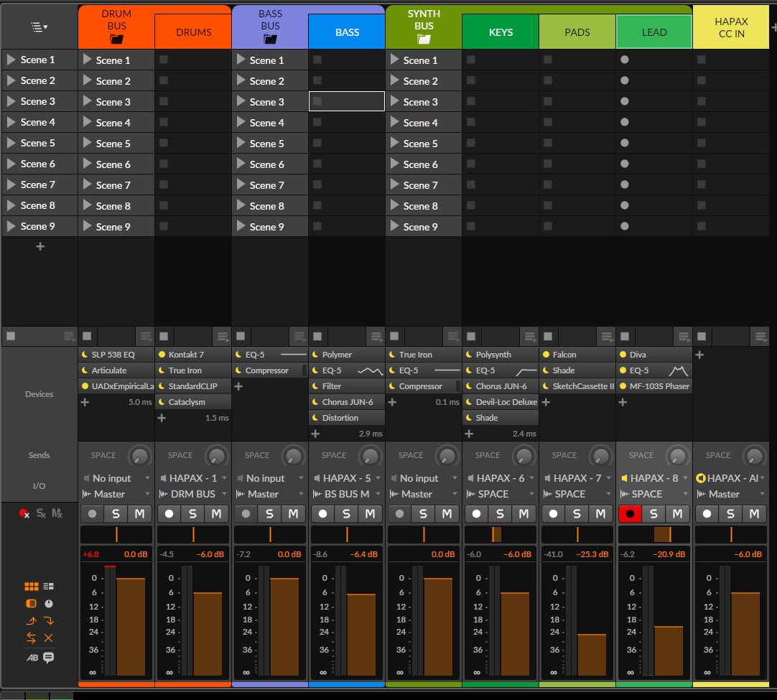Click the A/B crossfade section icon

(x=32, y=658)
